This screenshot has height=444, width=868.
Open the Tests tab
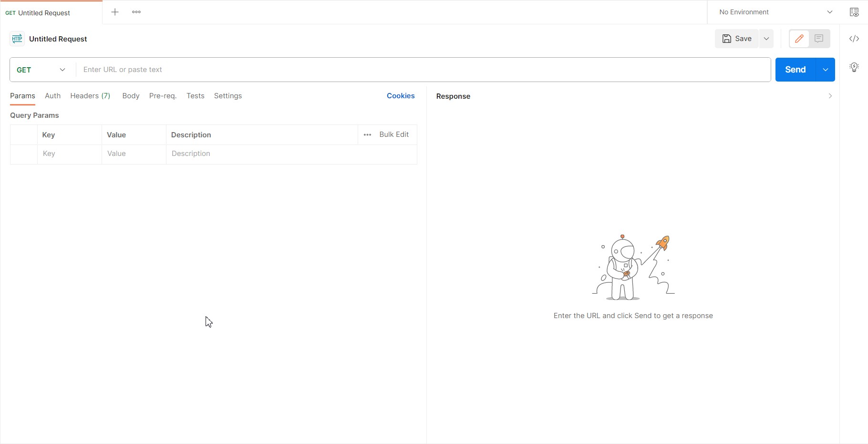[195, 96]
